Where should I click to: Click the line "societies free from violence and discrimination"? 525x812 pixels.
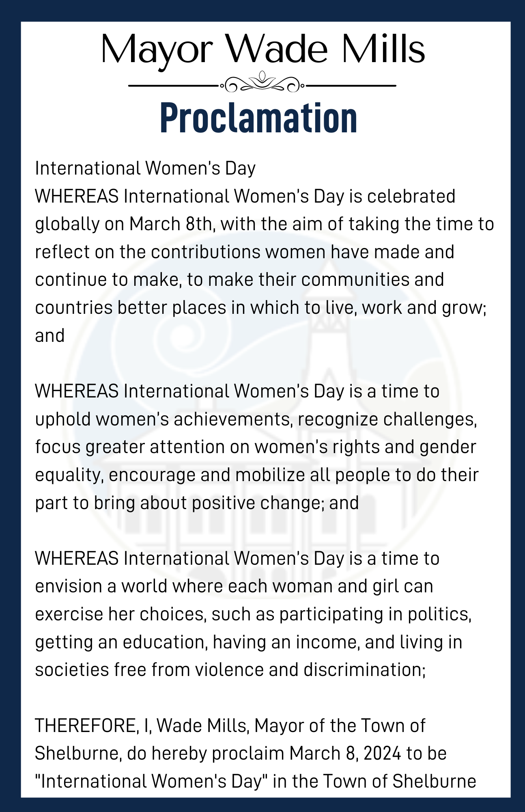pos(230,670)
